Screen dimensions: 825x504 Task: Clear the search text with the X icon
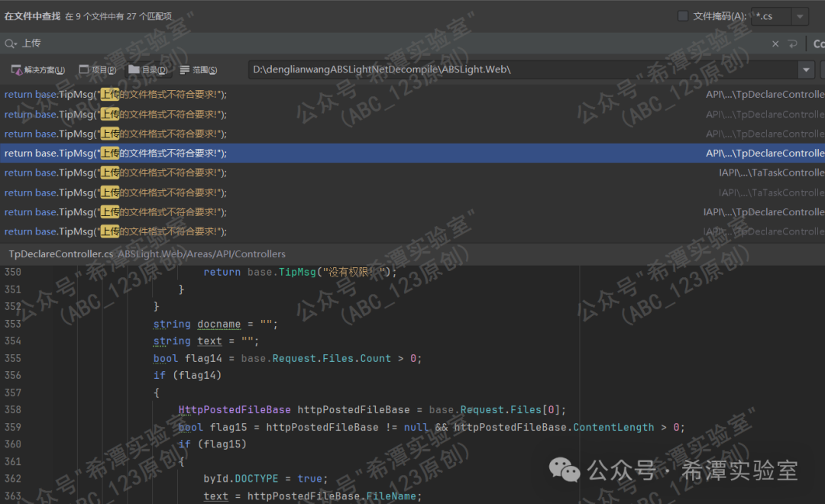[775, 44]
